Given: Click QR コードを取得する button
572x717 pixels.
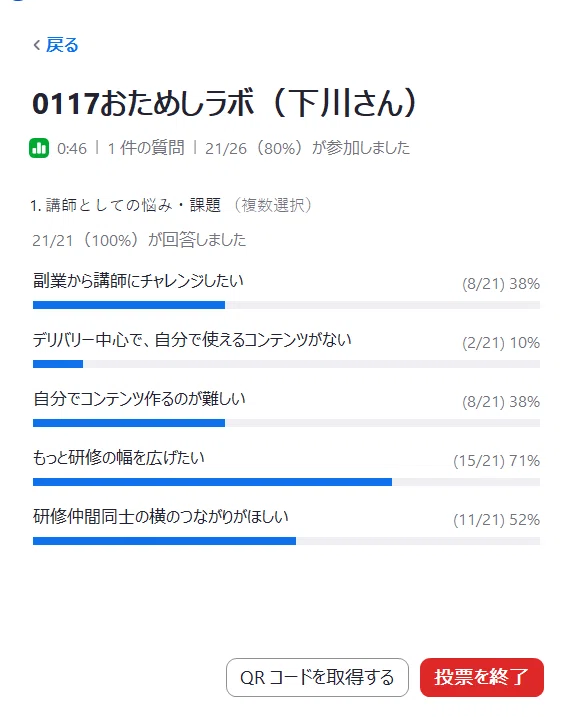Looking at the screenshot, I should point(317,677).
